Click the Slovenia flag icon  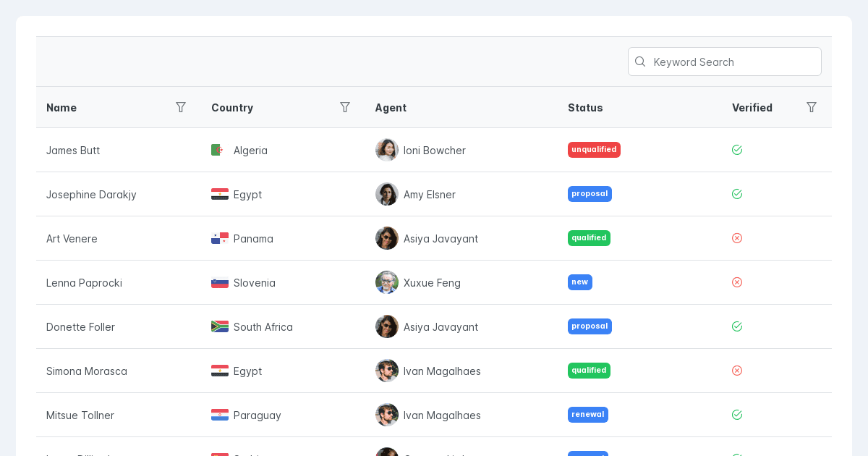click(219, 282)
